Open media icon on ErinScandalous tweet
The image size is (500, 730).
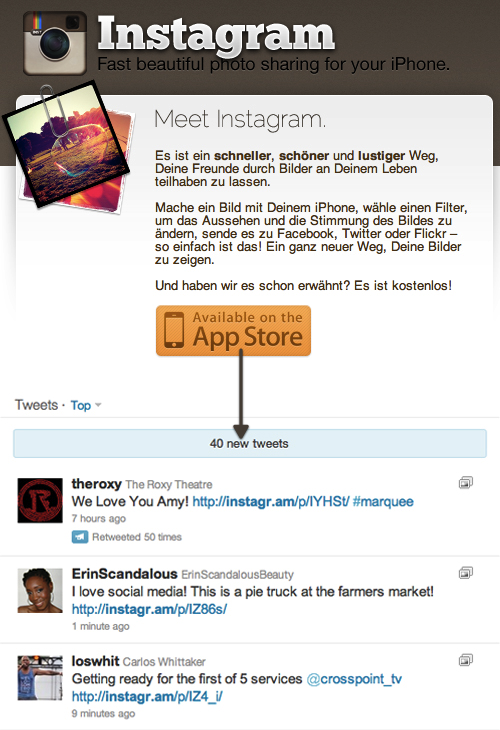466,573
